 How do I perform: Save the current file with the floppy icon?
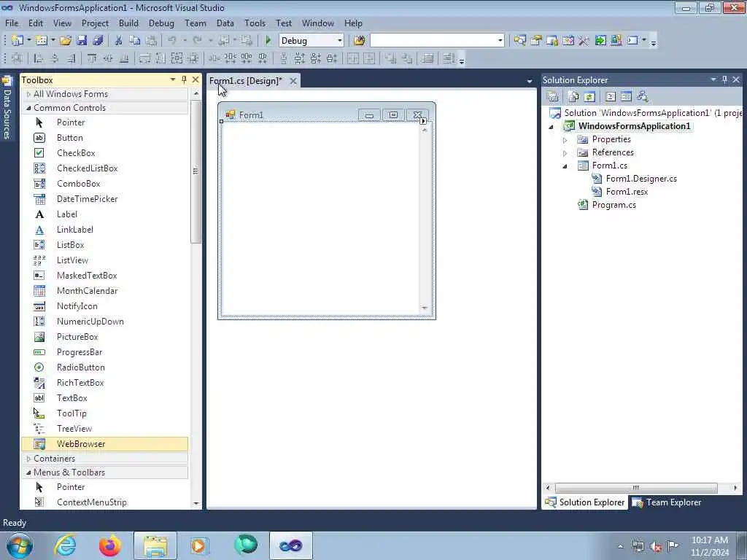point(82,41)
